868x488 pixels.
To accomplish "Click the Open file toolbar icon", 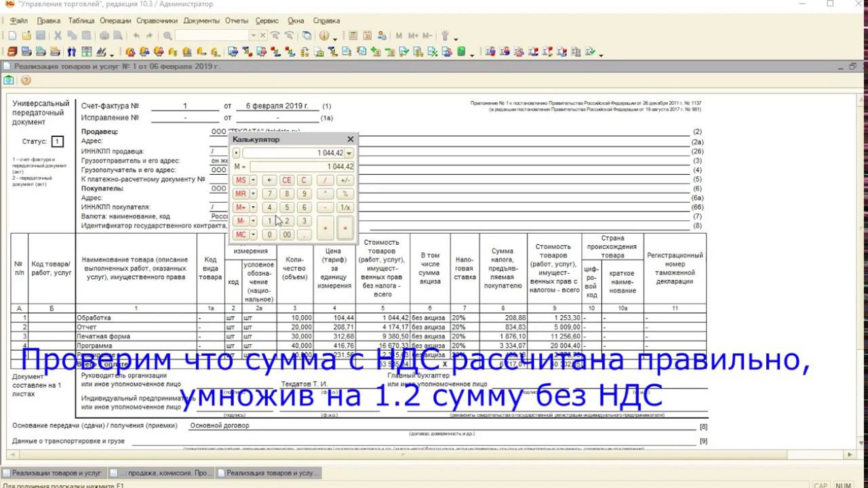I will [x=26, y=35].
